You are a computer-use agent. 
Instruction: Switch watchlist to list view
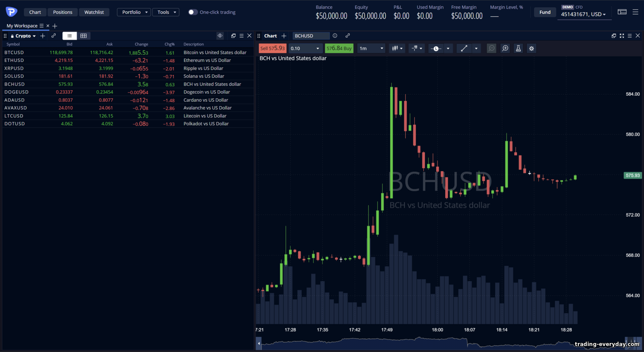click(x=70, y=36)
